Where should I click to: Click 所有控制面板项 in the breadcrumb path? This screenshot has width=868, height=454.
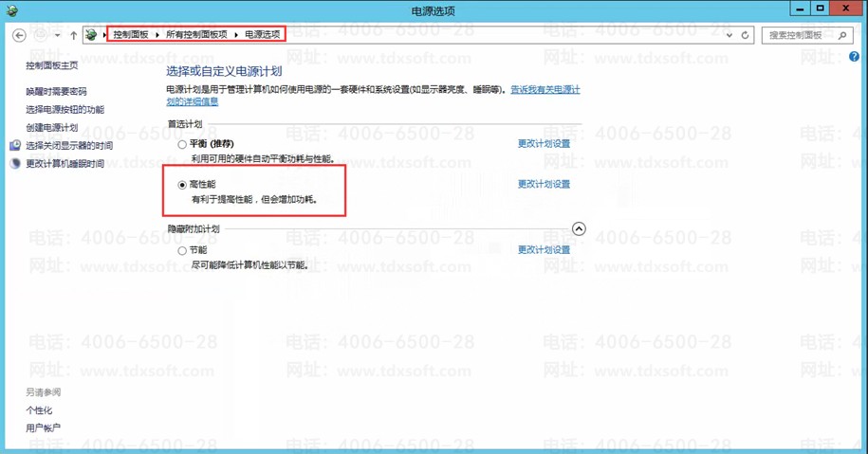196,35
